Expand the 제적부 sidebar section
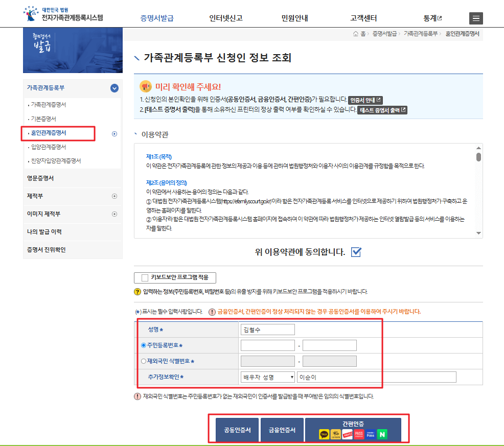Screen dimensions: 504x446 click(x=114, y=196)
